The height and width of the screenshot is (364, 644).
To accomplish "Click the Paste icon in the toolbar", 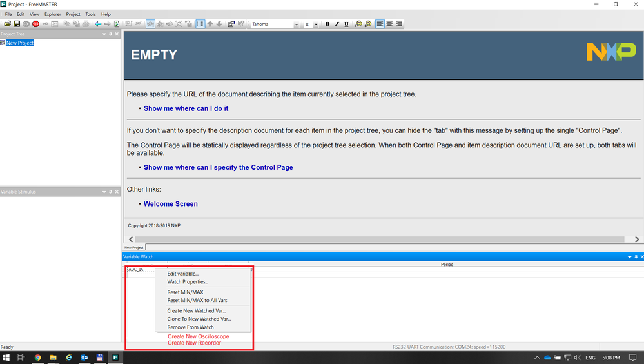I will (x=76, y=24).
